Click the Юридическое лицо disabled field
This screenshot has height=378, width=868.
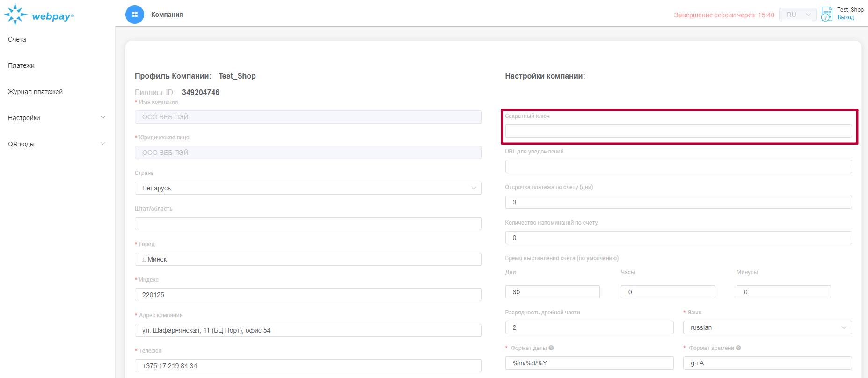point(308,153)
